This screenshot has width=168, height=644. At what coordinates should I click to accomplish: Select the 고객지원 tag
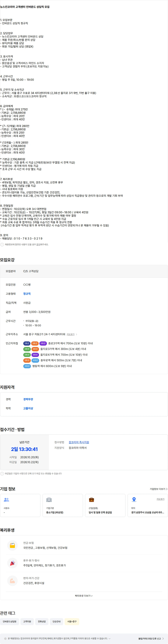[27, 621]
